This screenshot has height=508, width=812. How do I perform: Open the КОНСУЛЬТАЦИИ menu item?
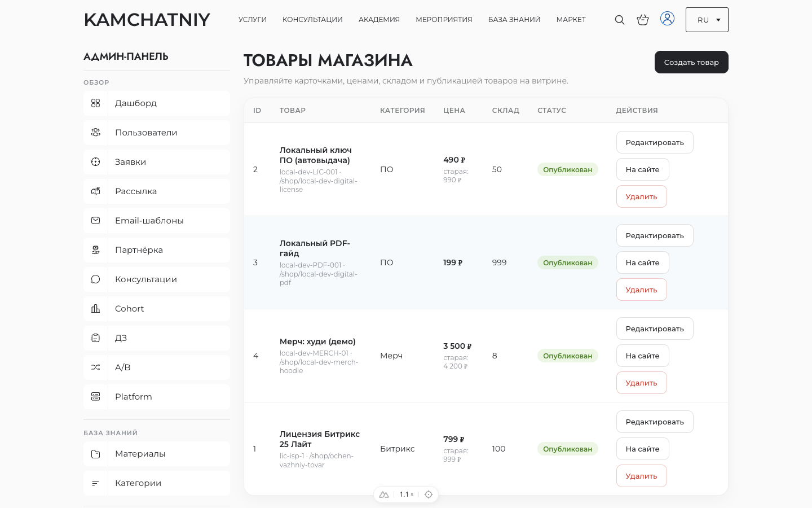point(312,20)
